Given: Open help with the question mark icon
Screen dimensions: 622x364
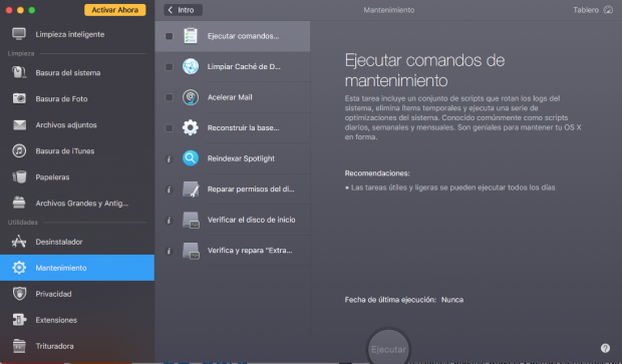Looking at the screenshot, I should (x=605, y=348).
